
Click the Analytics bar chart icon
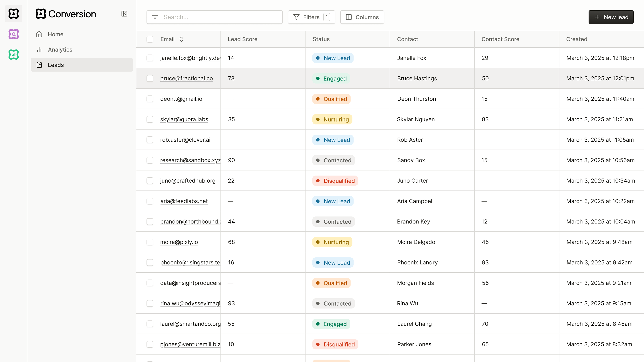[39, 49]
